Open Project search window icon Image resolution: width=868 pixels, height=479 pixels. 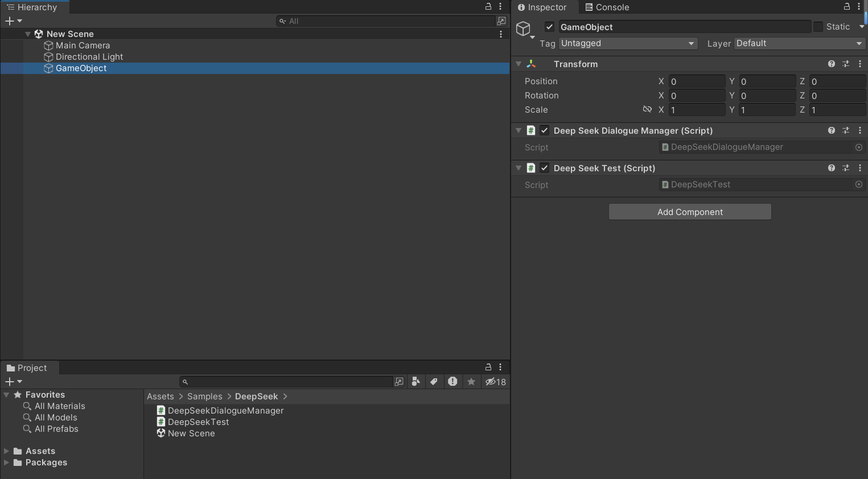coord(400,382)
